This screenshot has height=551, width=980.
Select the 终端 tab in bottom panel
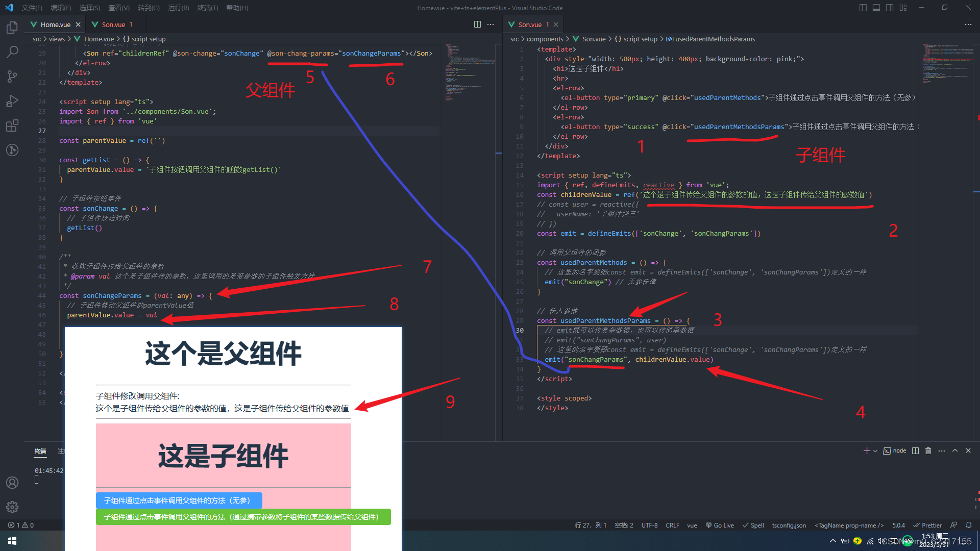click(x=40, y=451)
